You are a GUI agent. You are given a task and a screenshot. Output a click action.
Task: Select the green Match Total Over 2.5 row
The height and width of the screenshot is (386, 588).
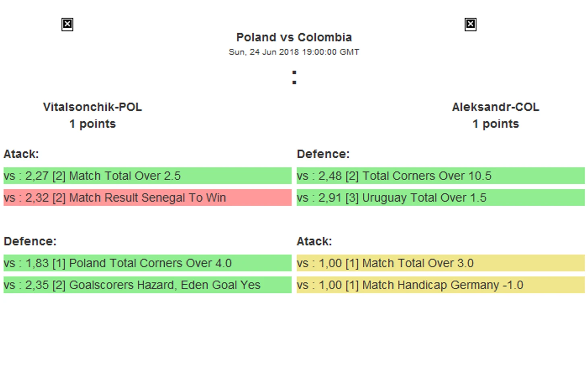[x=147, y=176]
